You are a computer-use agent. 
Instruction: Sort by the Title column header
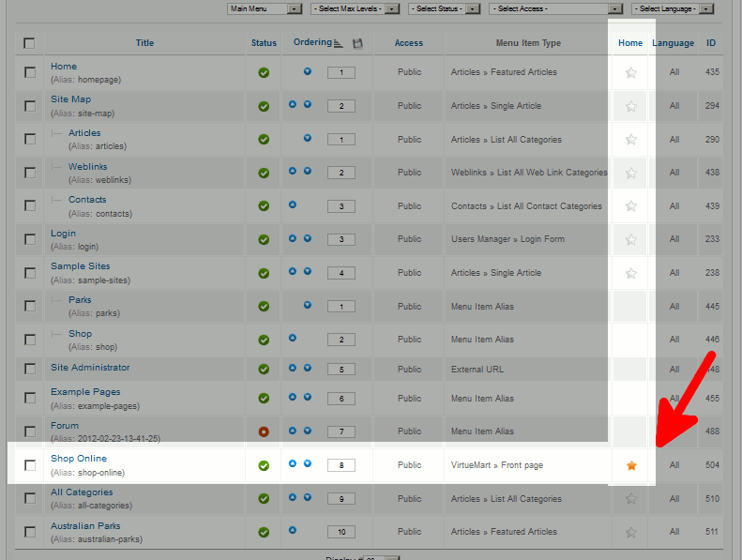(x=144, y=43)
